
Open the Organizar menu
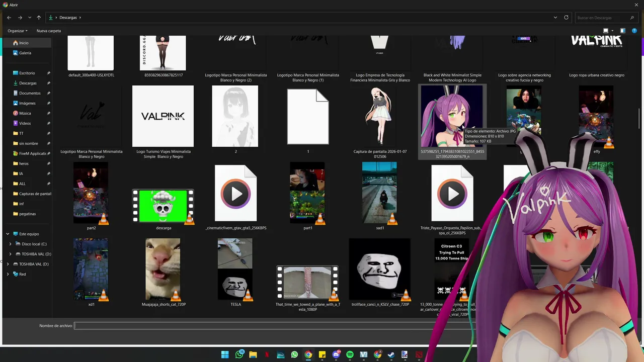(x=18, y=31)
